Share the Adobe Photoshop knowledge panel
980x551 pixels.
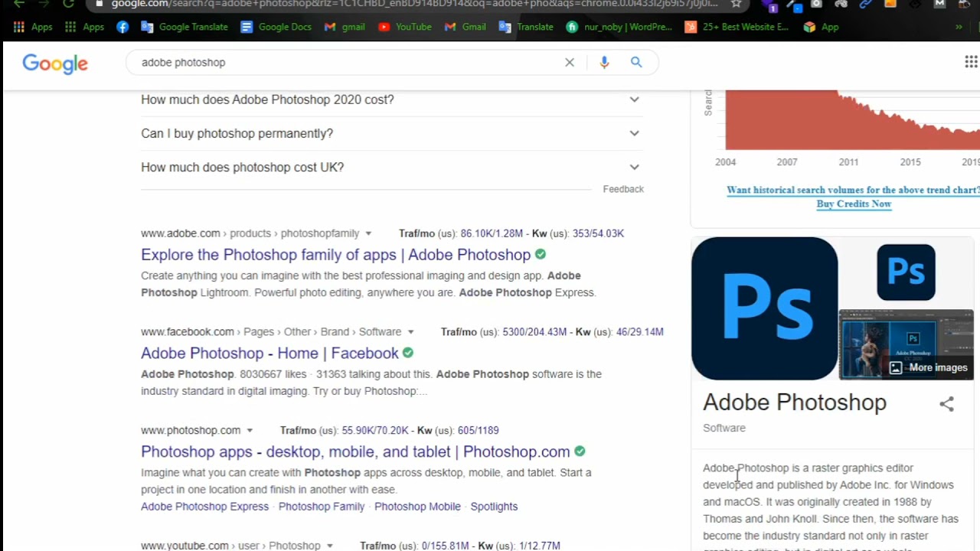[947, 404]
